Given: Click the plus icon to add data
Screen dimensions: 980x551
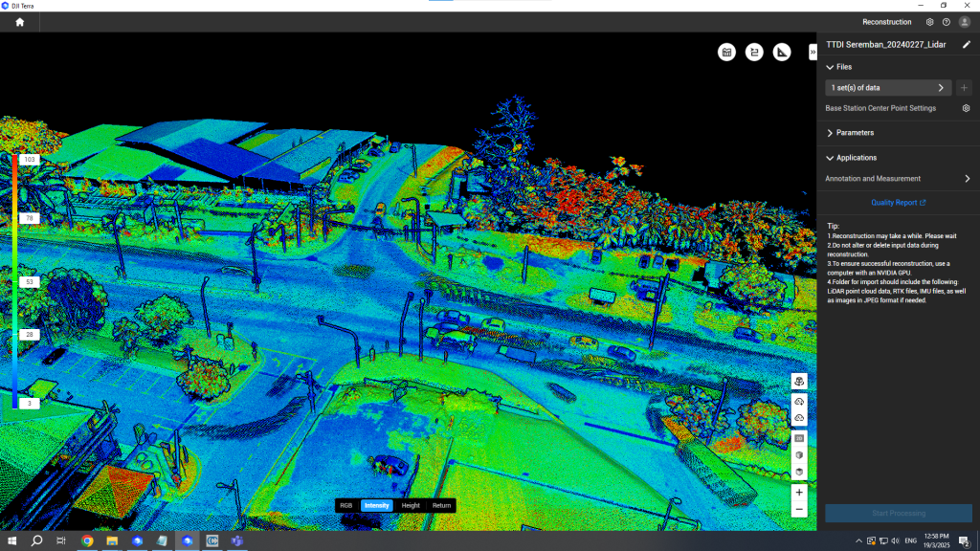Looking at the screenshot, I should [x=964, y=88].
